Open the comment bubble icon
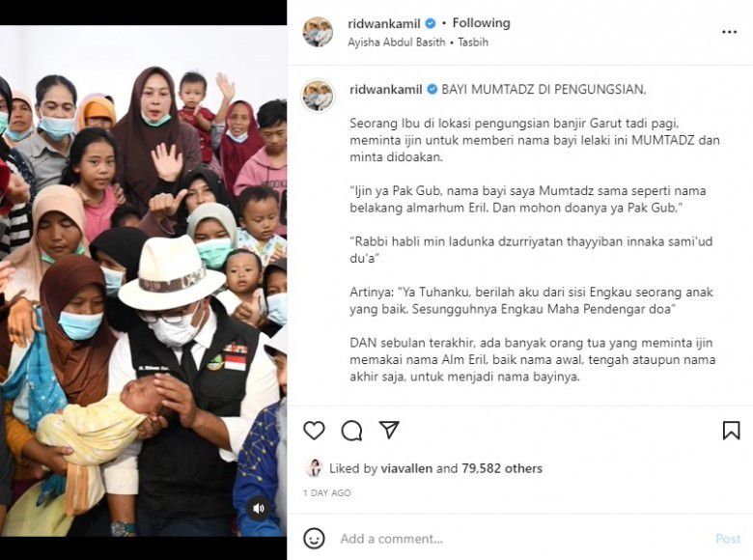 pos(351,431)
